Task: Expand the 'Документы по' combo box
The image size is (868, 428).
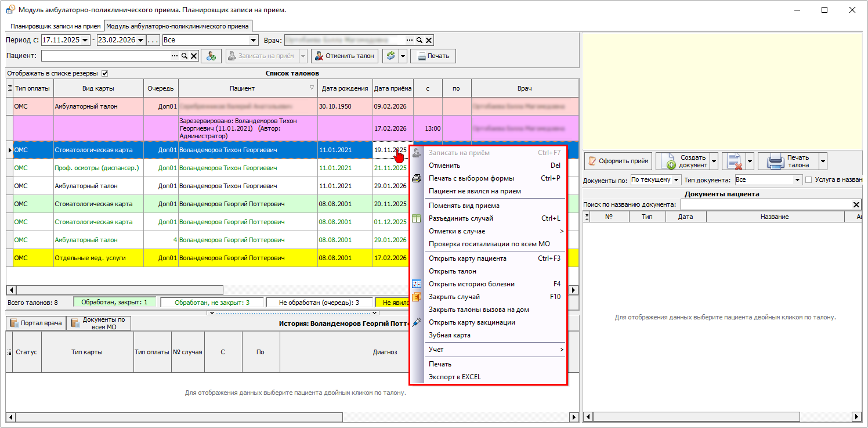Action: click(x=676, y=180)
